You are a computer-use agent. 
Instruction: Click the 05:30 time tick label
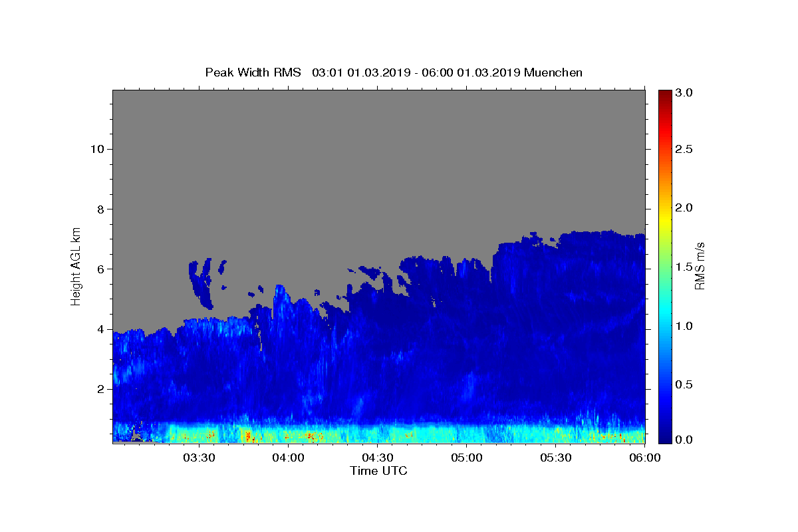point(556,458)
